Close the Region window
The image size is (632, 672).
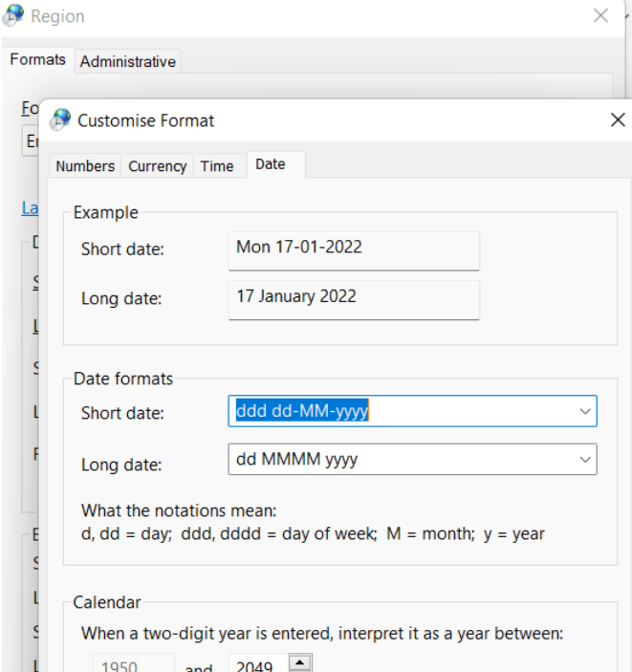(600, 15)
